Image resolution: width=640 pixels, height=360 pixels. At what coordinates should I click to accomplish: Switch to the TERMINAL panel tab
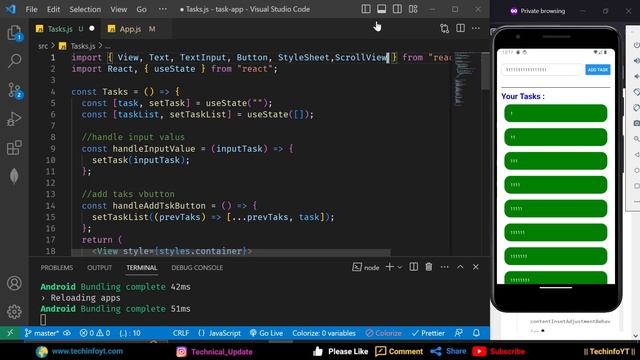tap(142, 268)
